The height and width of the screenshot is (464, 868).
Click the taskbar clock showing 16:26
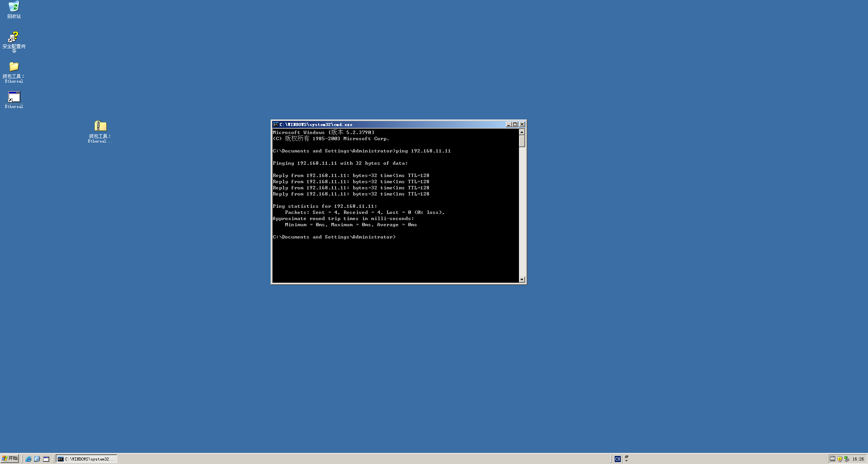(x=858, y=459)
